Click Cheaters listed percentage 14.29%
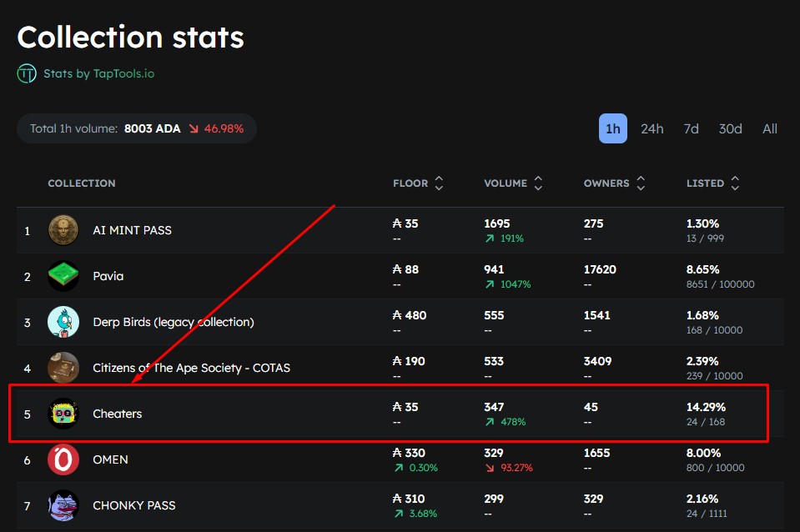 (x=706, y=407)
